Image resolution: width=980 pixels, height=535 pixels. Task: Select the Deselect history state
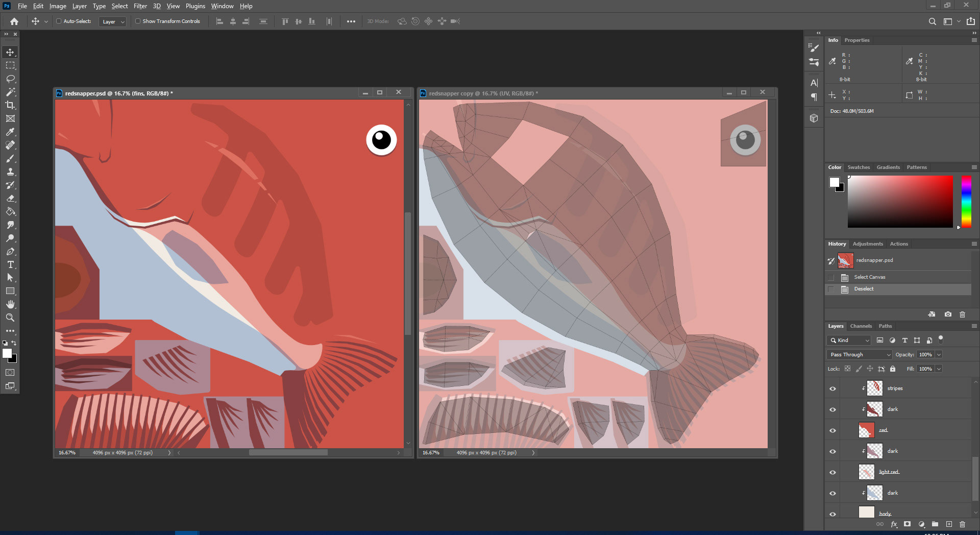click(x=898, y=289)
